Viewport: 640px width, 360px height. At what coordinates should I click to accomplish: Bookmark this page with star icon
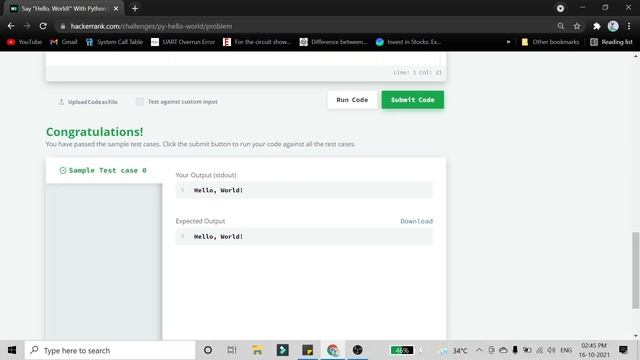(x=577, y=26)
